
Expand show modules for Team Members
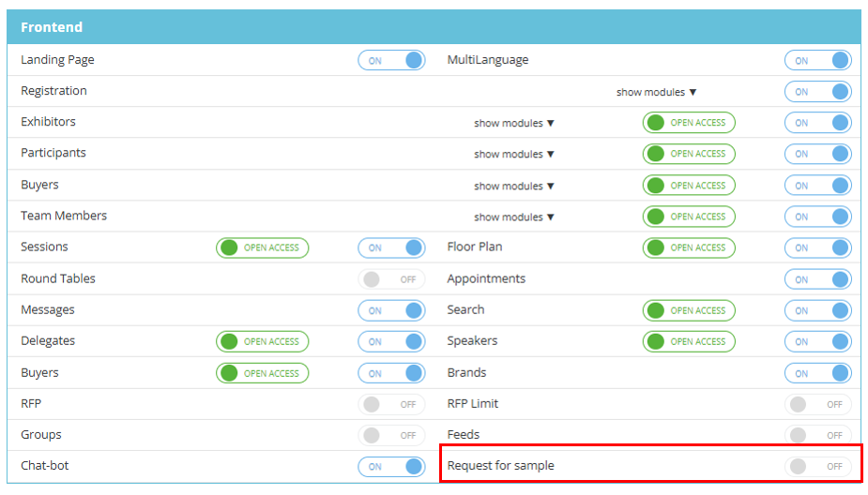(514, 217)
